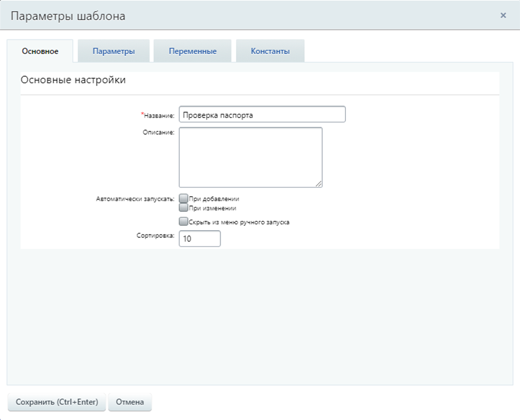The image size is (520, 420).
Task: Grab the Описание textarea resize handle
Action: [x=319, y=184]
